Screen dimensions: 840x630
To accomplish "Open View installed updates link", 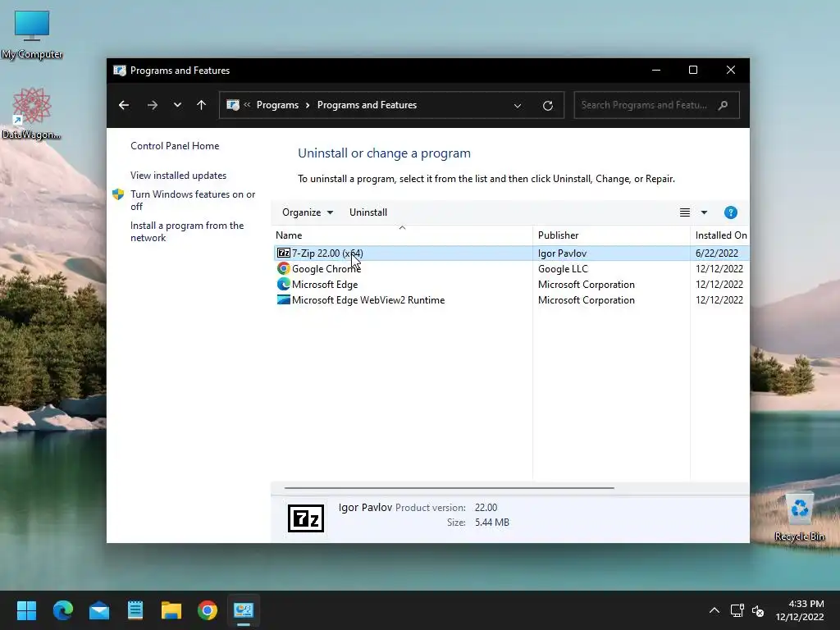I will [178, 176].
